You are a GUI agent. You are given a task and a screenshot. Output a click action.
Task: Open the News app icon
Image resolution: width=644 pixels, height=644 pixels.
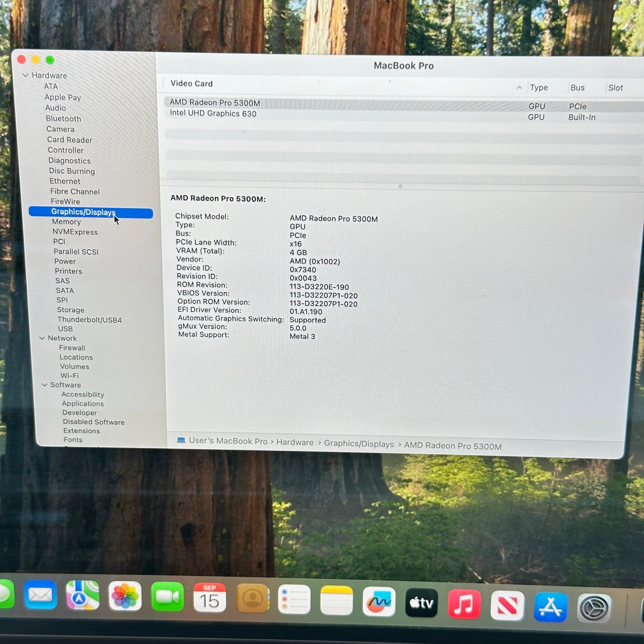click(x=507, y=605)
